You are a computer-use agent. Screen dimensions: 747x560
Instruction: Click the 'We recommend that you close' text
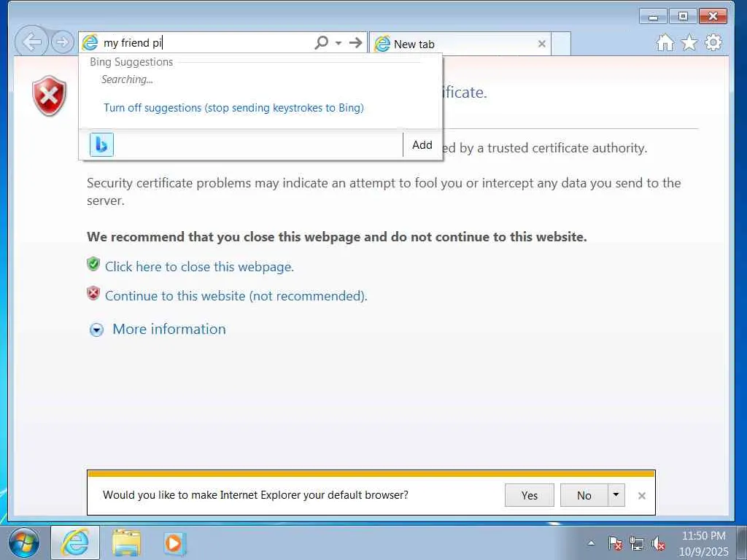[x=337, y=237]
